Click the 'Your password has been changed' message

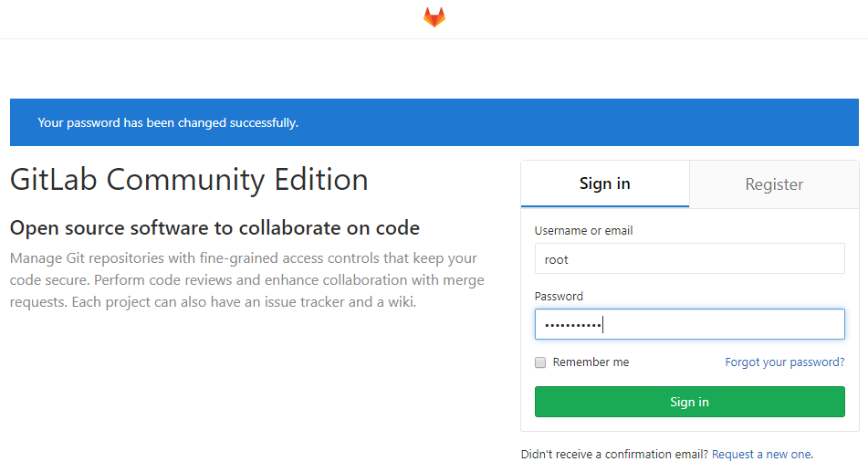coord(168,122)
